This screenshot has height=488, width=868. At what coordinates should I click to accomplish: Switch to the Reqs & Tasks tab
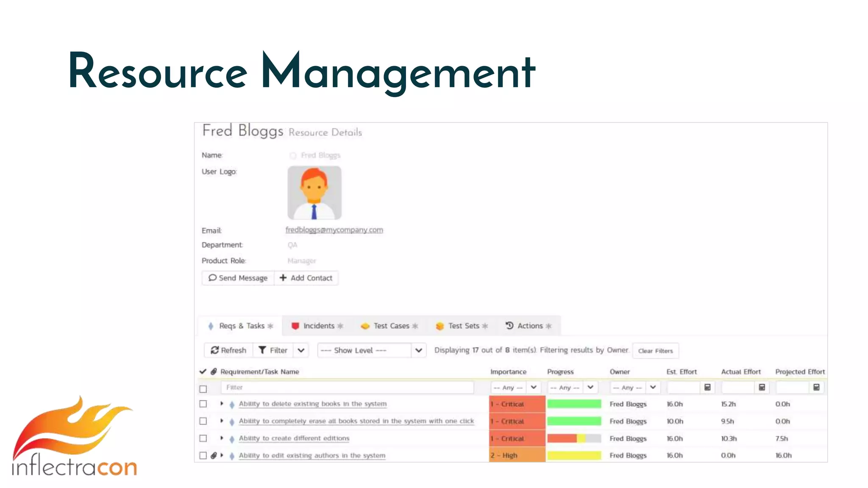[x=240, y=326]
